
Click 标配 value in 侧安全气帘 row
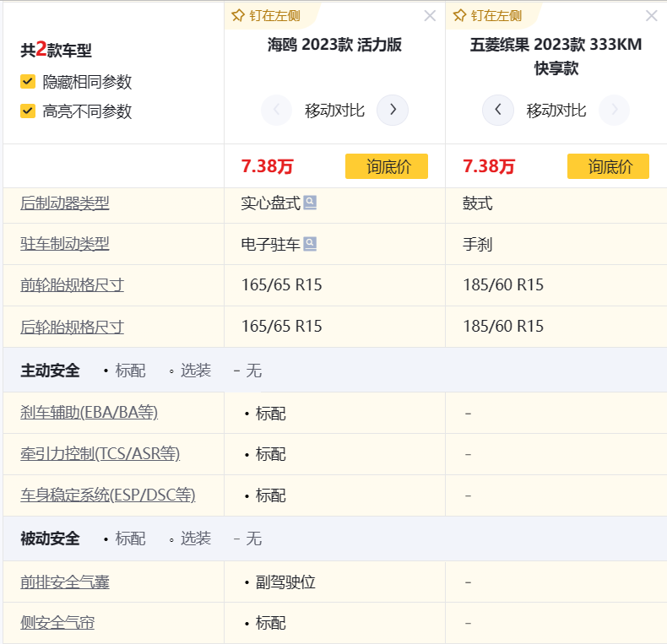[x=270, y=623]
